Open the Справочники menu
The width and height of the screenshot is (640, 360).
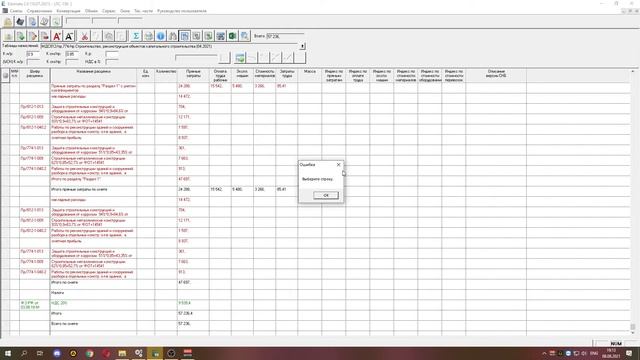click(x=40, y=11)
